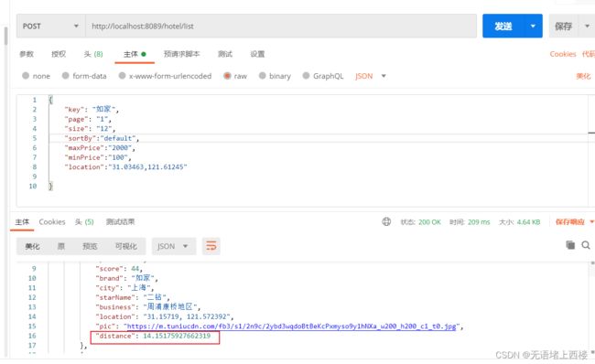Viewport: 595px width, 364px height.
Task: Switch response view to 预览
Action: (x=90, y=246)
